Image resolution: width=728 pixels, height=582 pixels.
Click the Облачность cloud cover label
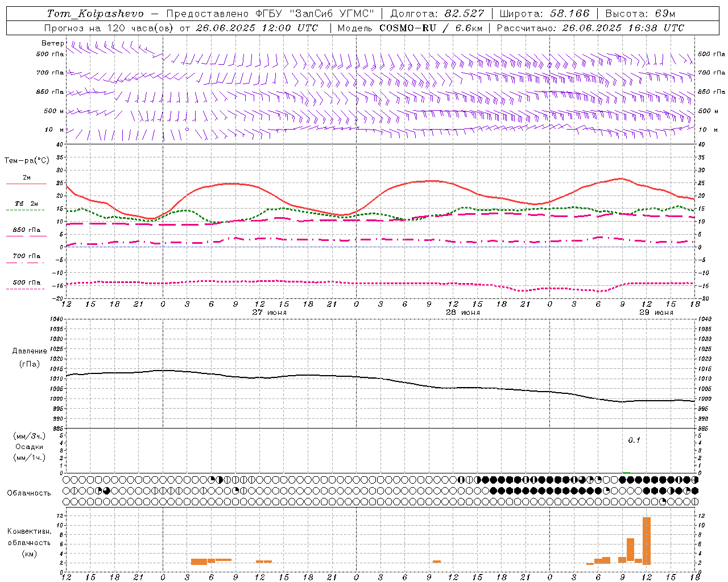tap(29, 493)
